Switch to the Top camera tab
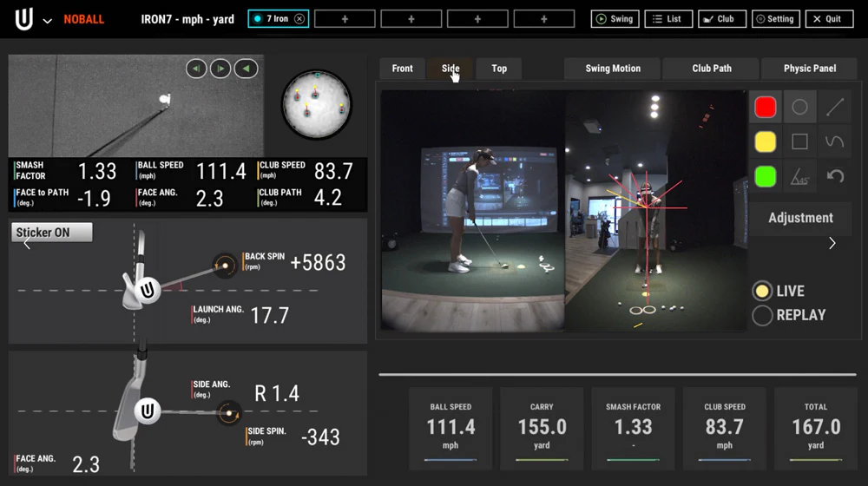Viewport: 868px width, 486px height. coord(499,68)
